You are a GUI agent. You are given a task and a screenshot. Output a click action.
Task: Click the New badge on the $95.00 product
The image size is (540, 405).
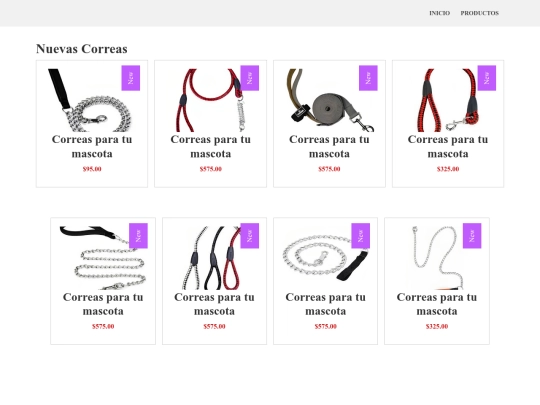pyautogui.click(x=131, y=78)
